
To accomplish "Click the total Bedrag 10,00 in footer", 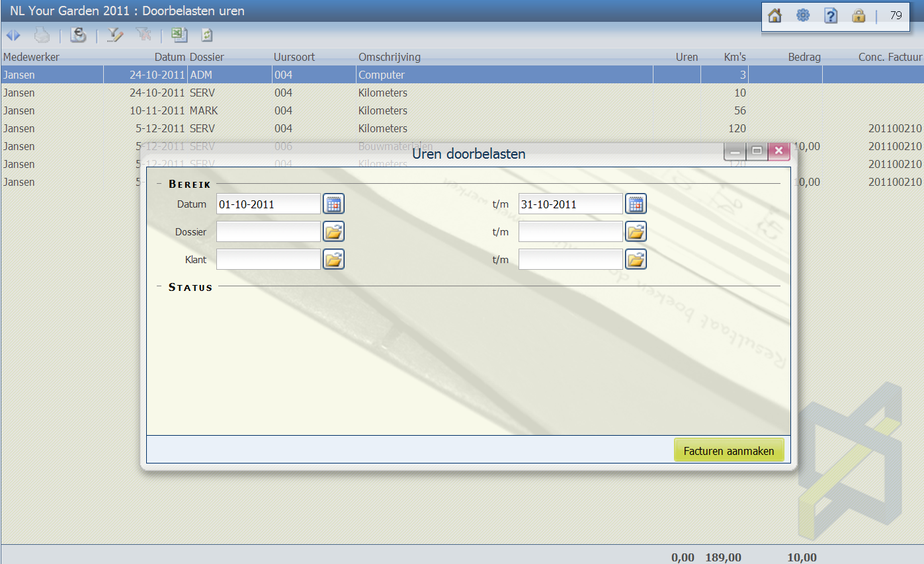I will click(802, 557).
